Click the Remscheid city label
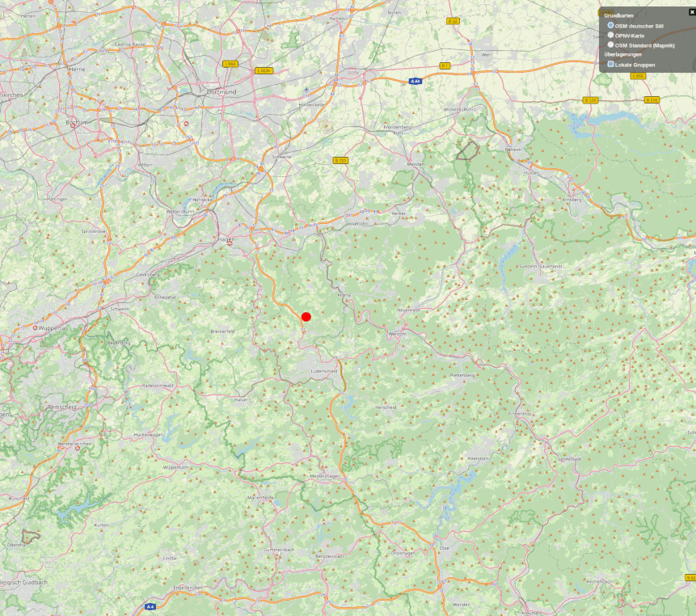The height and width of the screenshot is (616, 696). point(61,407)
